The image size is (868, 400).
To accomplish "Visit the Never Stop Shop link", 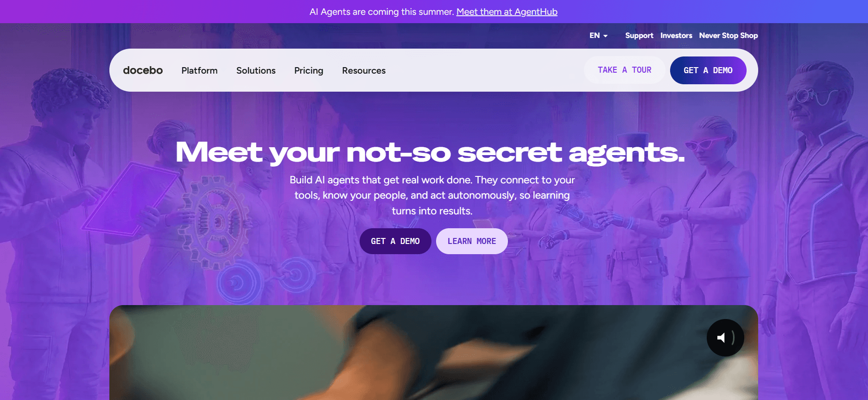I will coord(729,36).
